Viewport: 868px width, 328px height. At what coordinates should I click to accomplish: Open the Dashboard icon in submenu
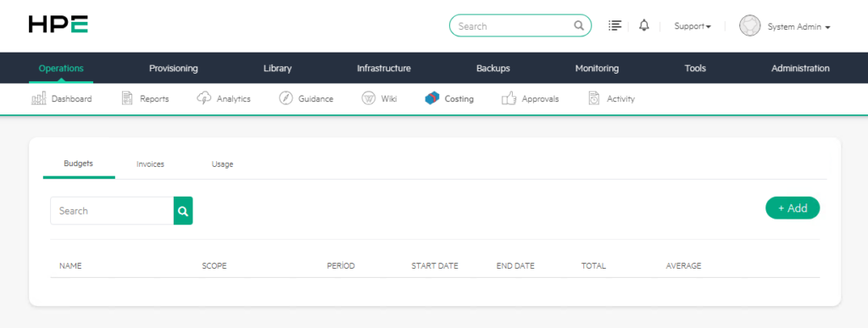(x=39, y=99)
